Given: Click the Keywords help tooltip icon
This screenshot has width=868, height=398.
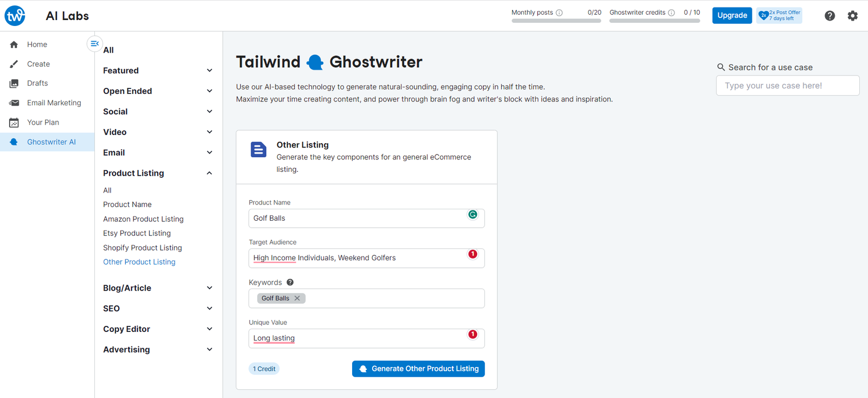Looking at the screenshot, I should (x=290, y=282).
